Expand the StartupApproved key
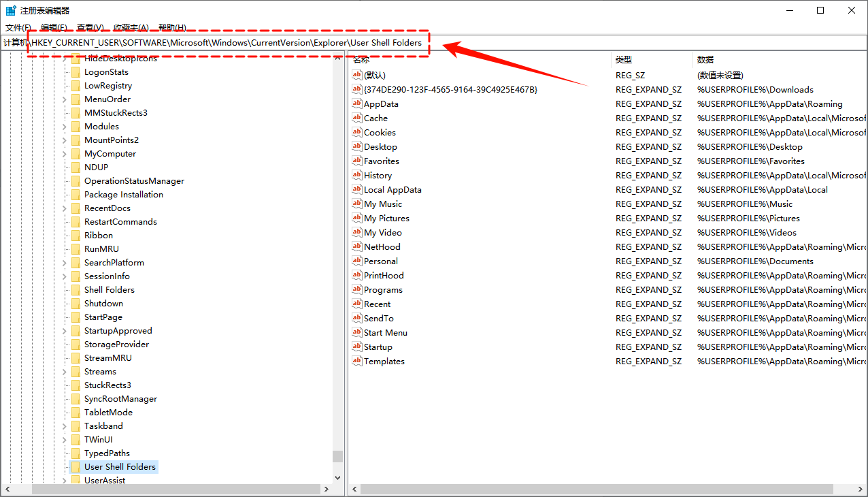The width and height of the screenshot is (868, 497). pos(65,331)
